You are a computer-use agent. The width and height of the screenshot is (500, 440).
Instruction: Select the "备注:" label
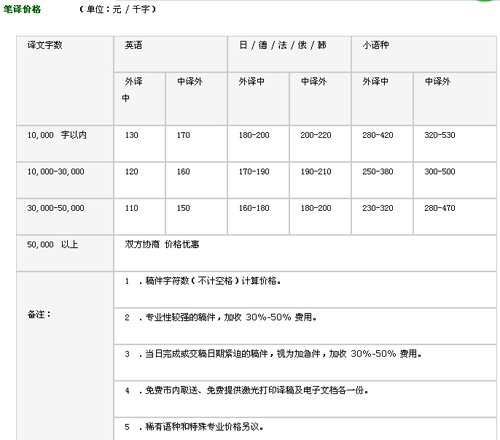39,314
